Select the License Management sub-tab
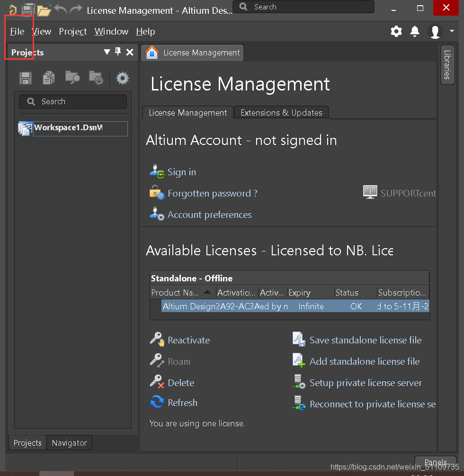 point(188,113)
